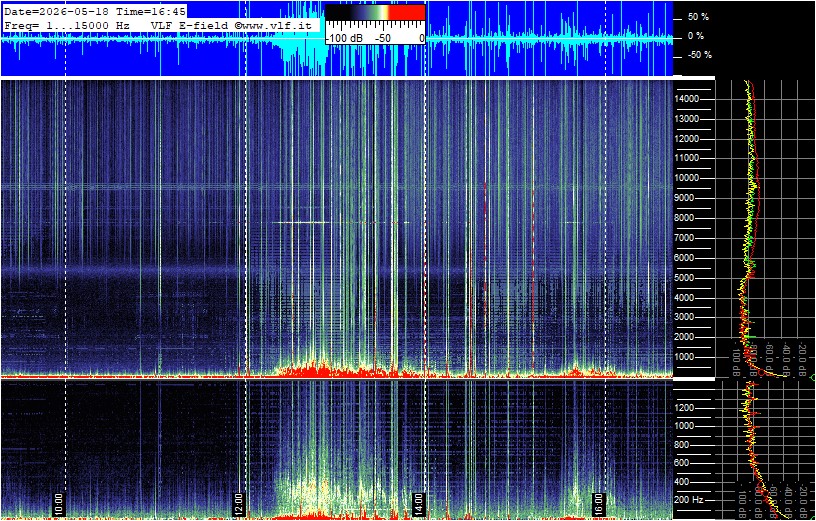
Task: Click the -100 dB color scale label
Action: 344,39
